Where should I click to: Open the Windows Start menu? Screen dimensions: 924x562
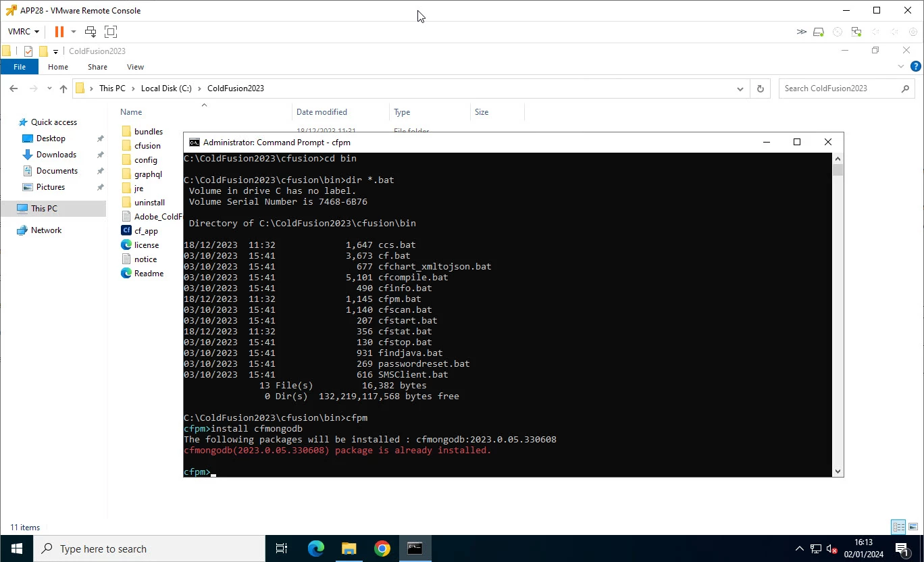tap(16, 548)
